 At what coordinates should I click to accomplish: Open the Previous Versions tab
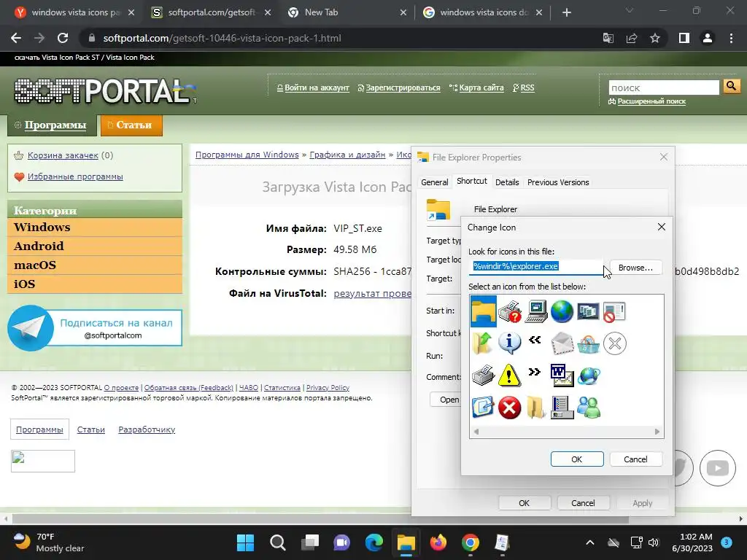click(x=558, y=182)
